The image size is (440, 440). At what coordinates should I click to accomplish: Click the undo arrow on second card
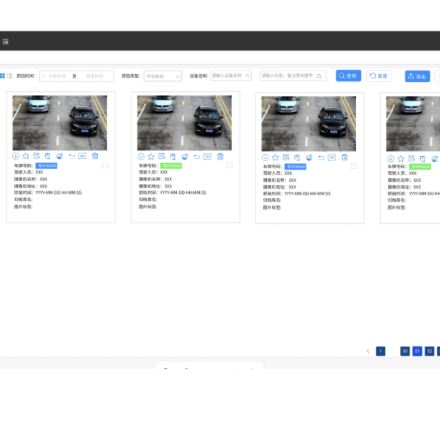click(197, 157)
